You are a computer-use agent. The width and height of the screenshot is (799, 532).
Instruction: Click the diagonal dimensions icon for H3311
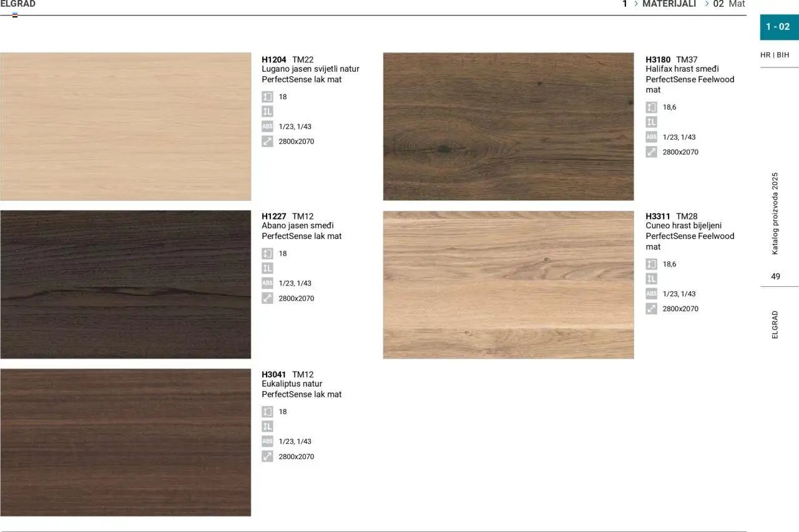click(651, 308)
